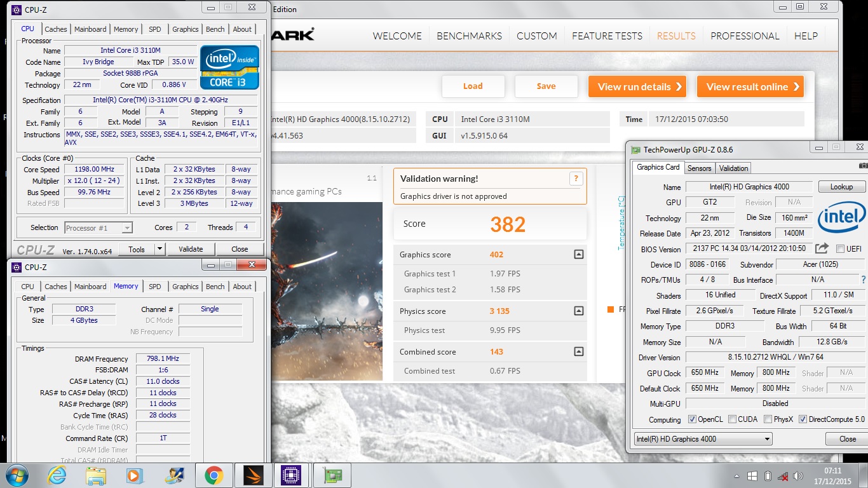The height and width of the screenshot is (488, 868).
Task: Click the Get Windows 10 tray icon
Action: [752, 476]
